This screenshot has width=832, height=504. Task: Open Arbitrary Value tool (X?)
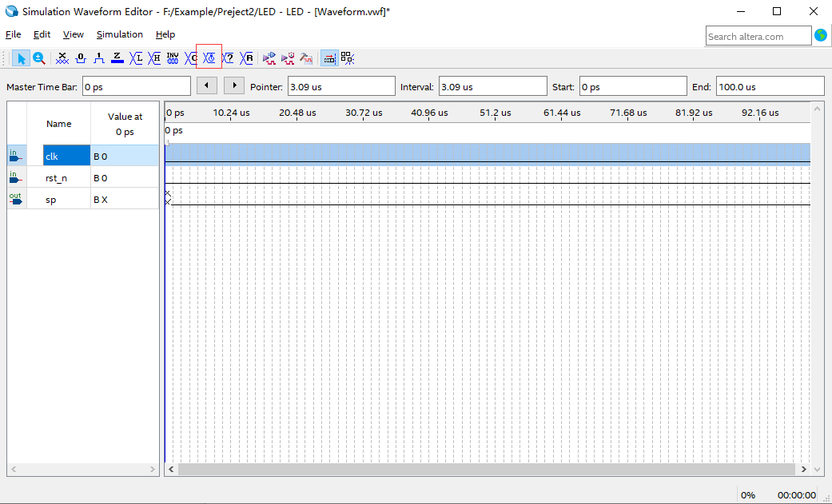tap(228, 58)
